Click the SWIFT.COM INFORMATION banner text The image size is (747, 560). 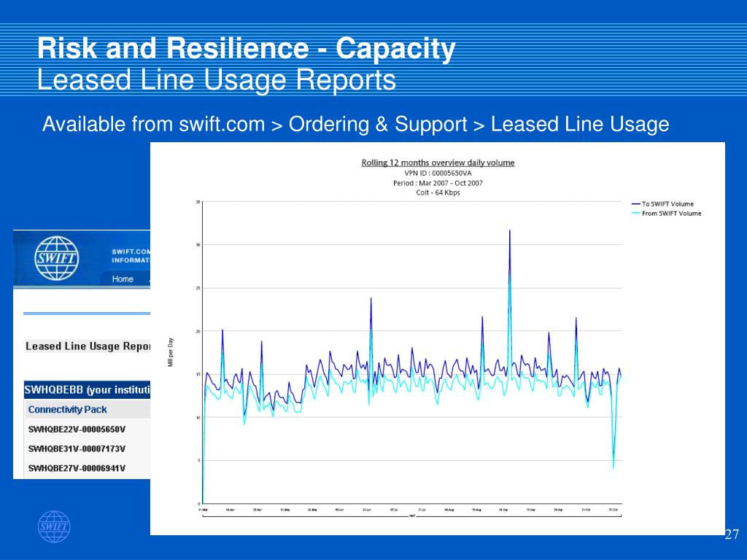click(x=131, y=256)
